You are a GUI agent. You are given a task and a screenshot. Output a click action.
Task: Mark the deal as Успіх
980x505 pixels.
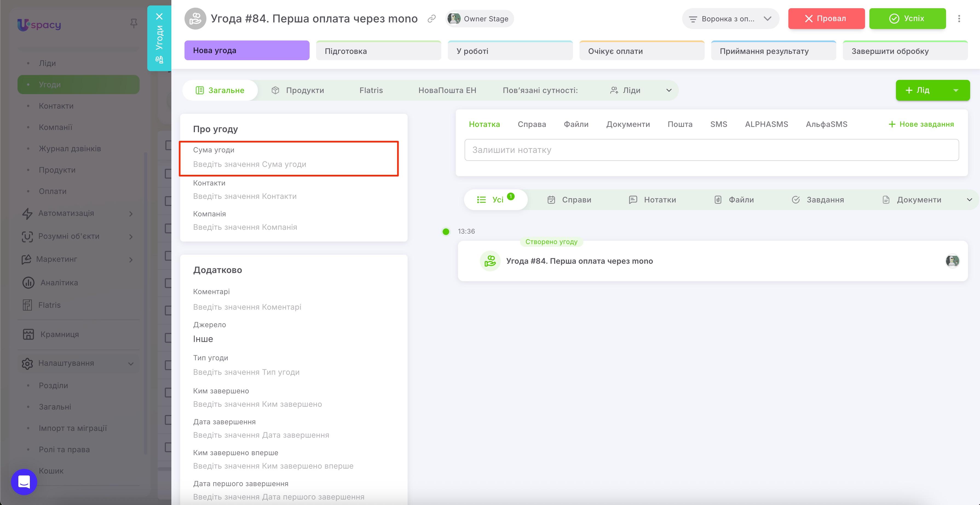pos(907,19)
